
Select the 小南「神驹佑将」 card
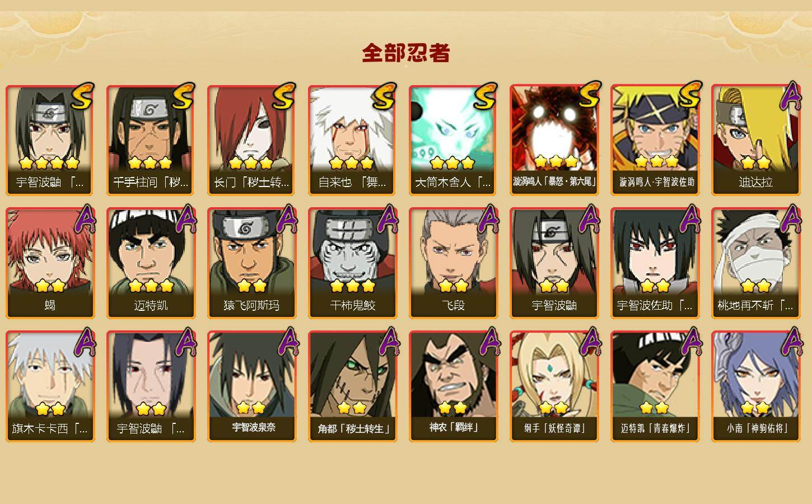coord(755,386)
